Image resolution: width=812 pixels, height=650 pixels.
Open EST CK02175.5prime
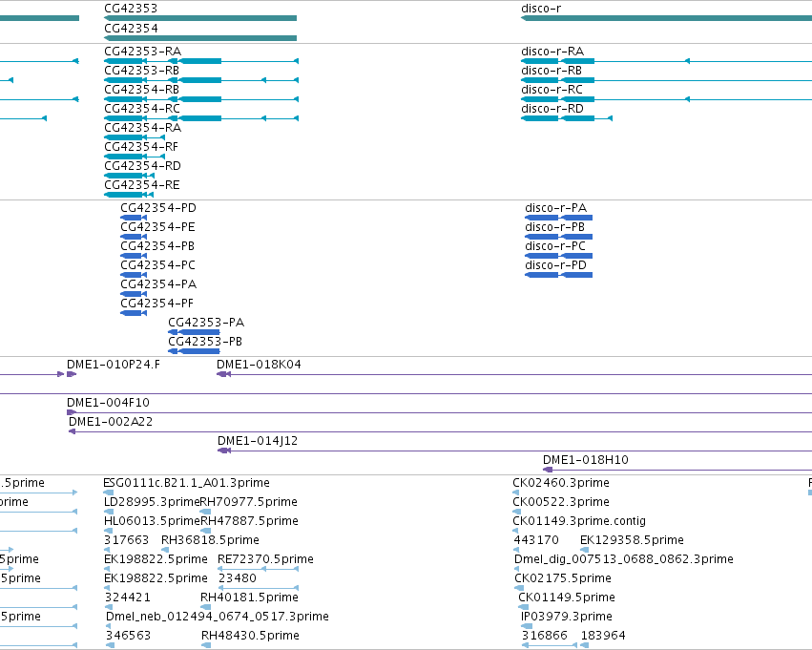[x=519, y=588]
